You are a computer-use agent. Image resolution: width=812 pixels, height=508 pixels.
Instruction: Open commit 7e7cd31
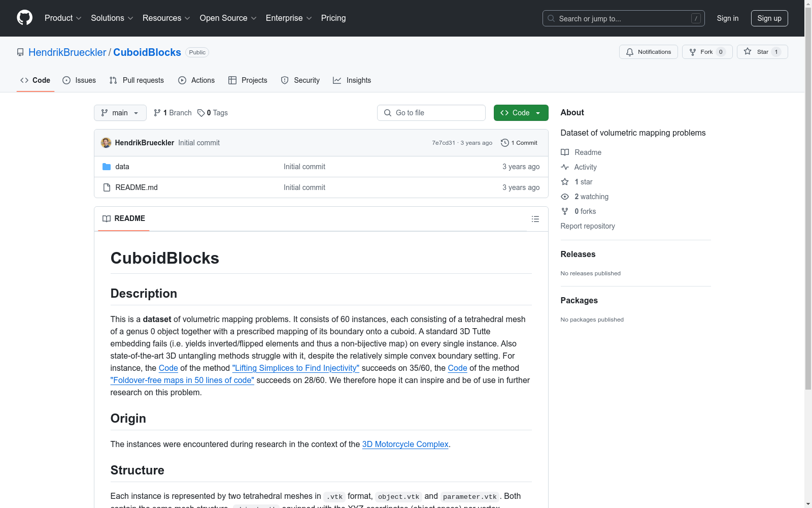(x=444, y=143)
